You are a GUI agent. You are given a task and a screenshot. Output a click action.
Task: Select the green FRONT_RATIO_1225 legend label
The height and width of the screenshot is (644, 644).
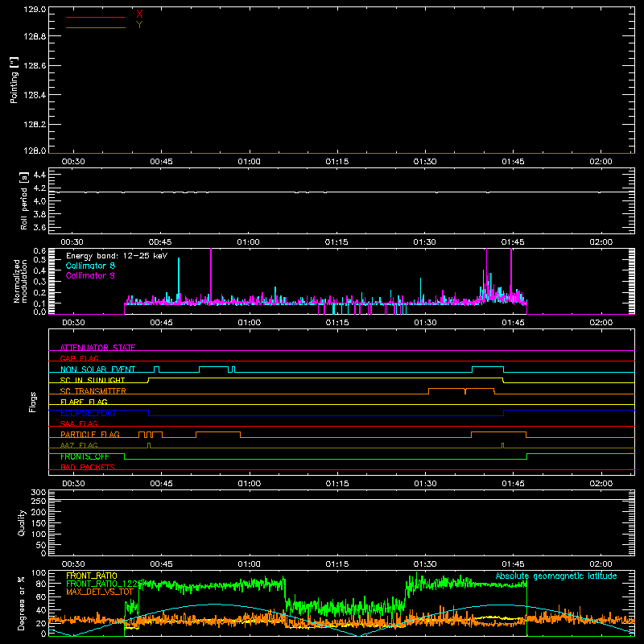coord(104,584)
